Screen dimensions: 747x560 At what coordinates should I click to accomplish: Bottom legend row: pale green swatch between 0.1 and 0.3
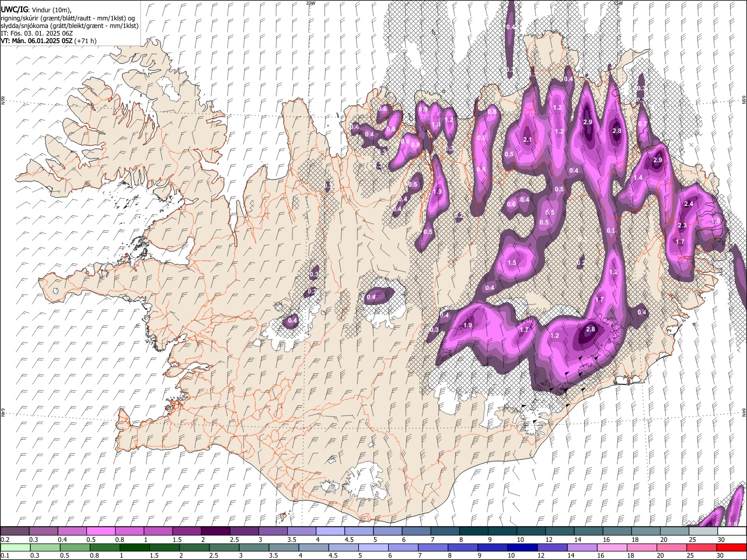pos(15,547)
